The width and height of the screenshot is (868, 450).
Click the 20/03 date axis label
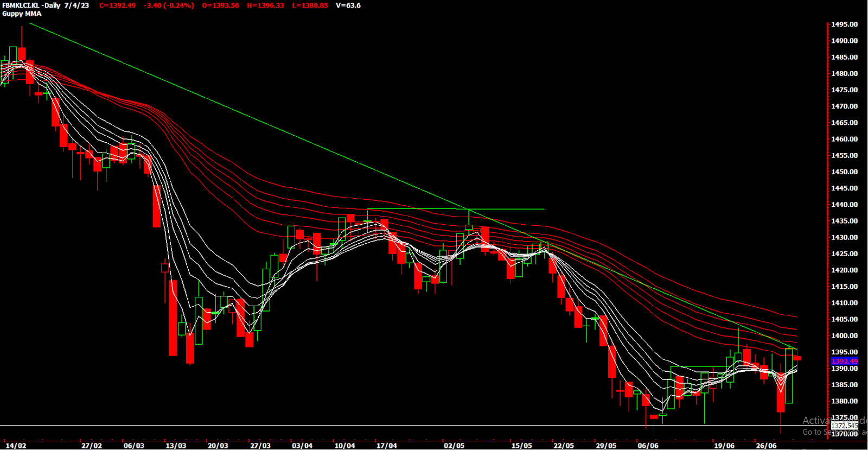tap(218, 446)
